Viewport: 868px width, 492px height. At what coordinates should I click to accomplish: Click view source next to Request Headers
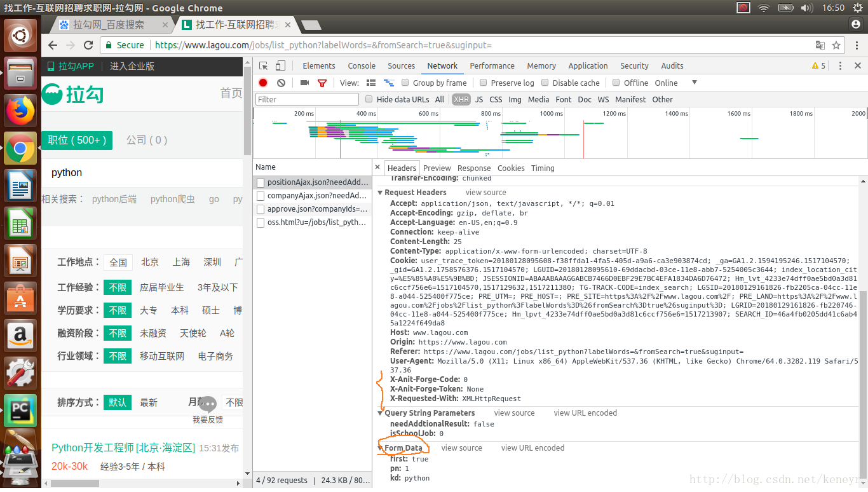click(x=486, y=193)
